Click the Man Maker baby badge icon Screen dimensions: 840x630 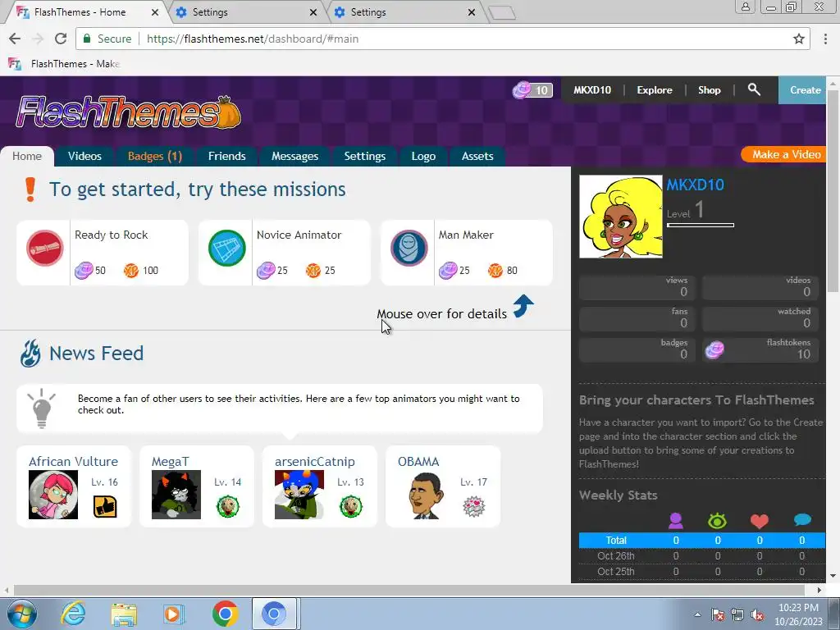coord(409,248)
